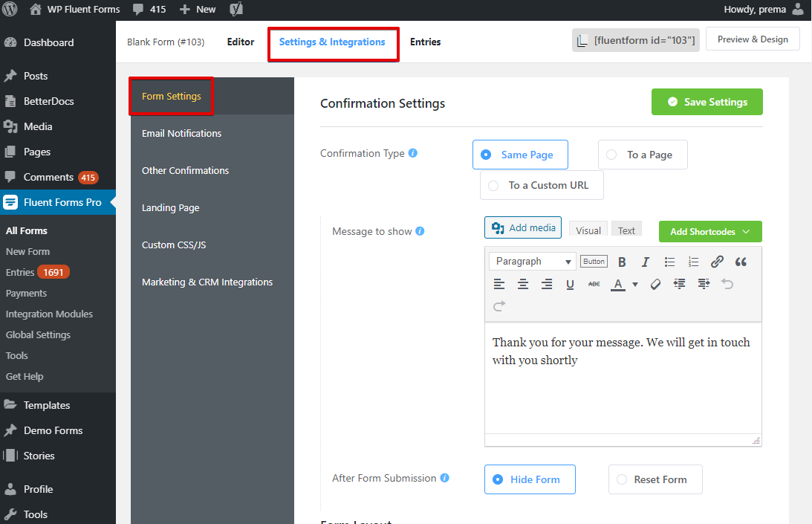
Task: Open info tooltip for Message to show
Action: [x=420, y=230]
